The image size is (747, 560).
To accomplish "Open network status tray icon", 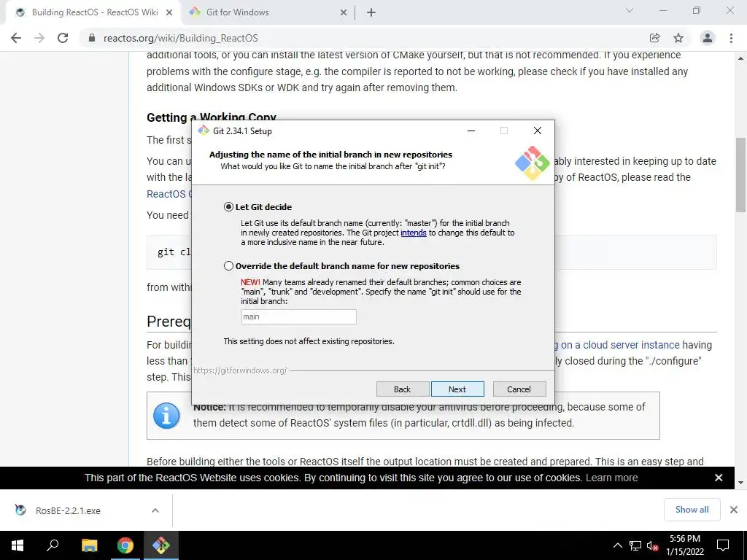I will click(635, 545).
